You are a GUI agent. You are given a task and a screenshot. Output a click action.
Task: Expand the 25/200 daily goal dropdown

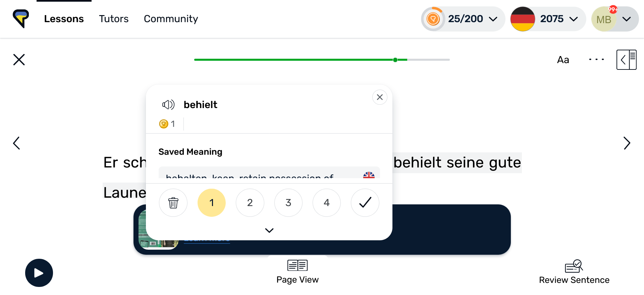click(463, 19)
